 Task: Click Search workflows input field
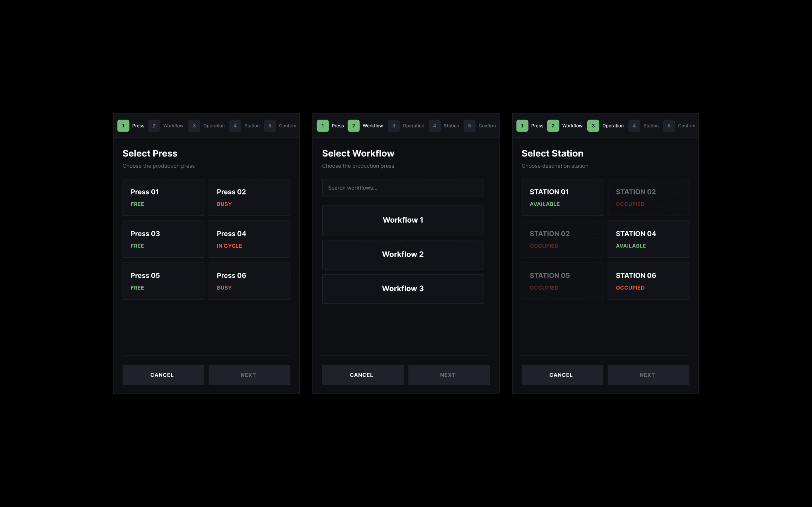click(x=402, y=188)
